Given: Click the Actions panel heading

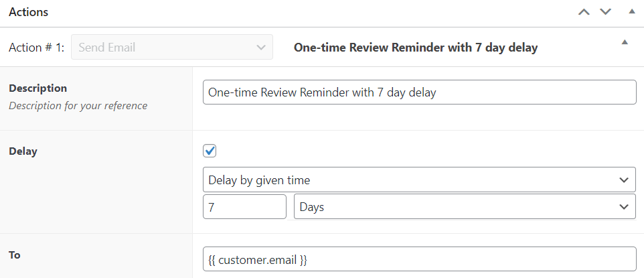Looking at the screenshot, I should 28,12.
